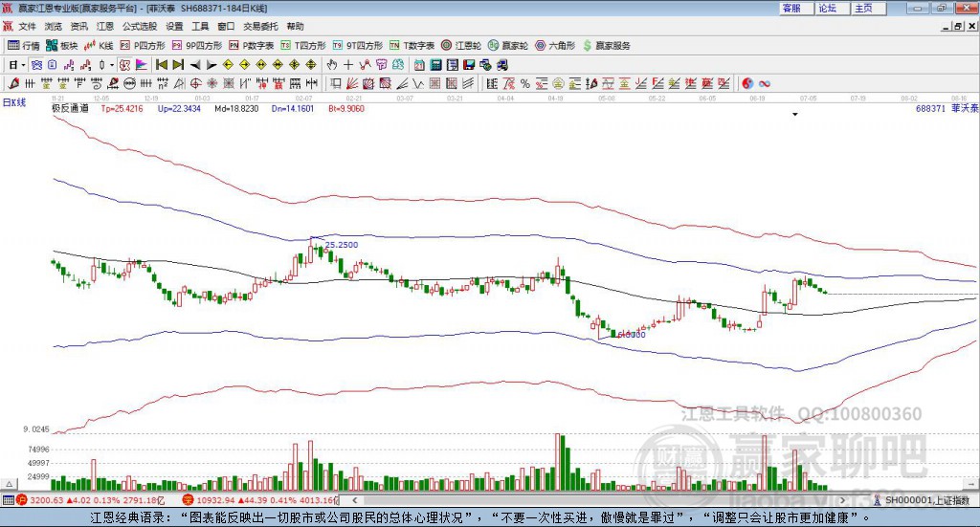This screenshot has width=980, height=527.
Task: Click the red yin-yang ball icon
Action: tap(747, 83)
